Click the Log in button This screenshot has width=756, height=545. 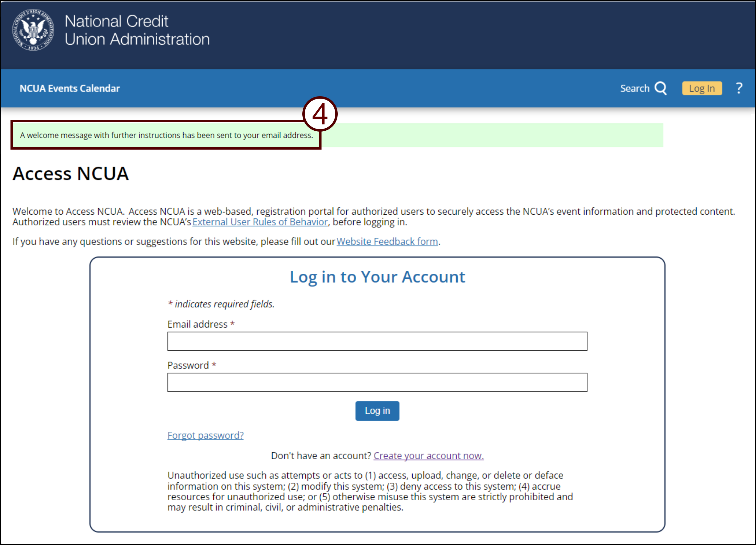378,410
